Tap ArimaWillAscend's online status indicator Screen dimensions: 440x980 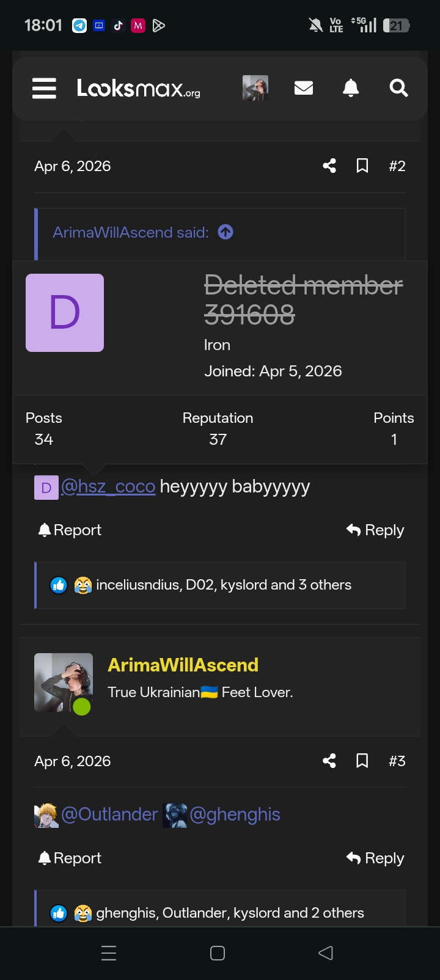[x=82, y=706]
